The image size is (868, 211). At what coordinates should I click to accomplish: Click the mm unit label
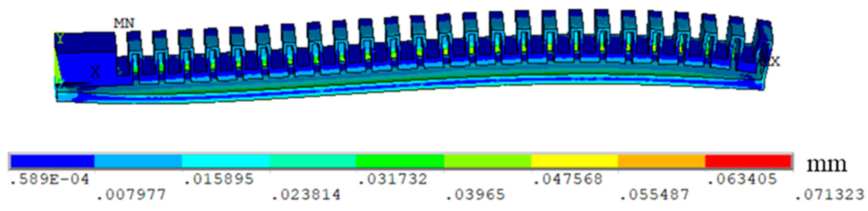click(x=826, y=165)
